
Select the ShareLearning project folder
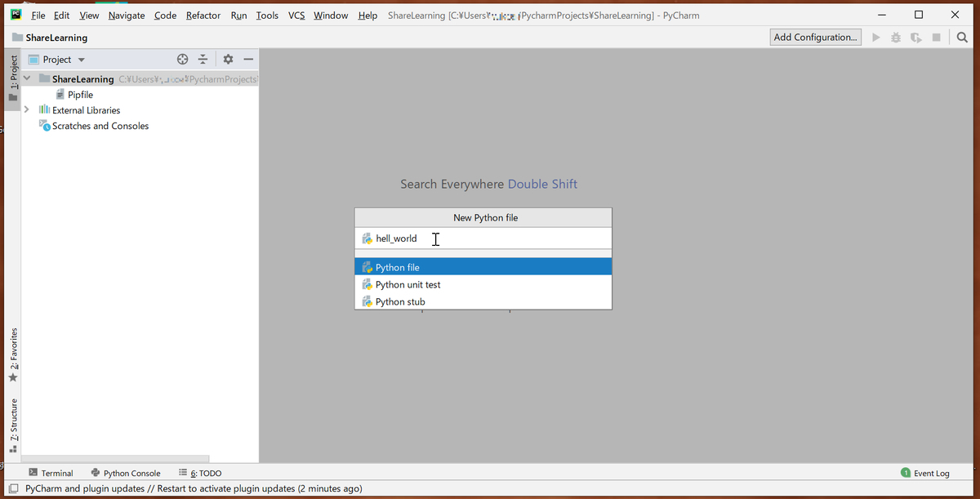pos(82,79)
